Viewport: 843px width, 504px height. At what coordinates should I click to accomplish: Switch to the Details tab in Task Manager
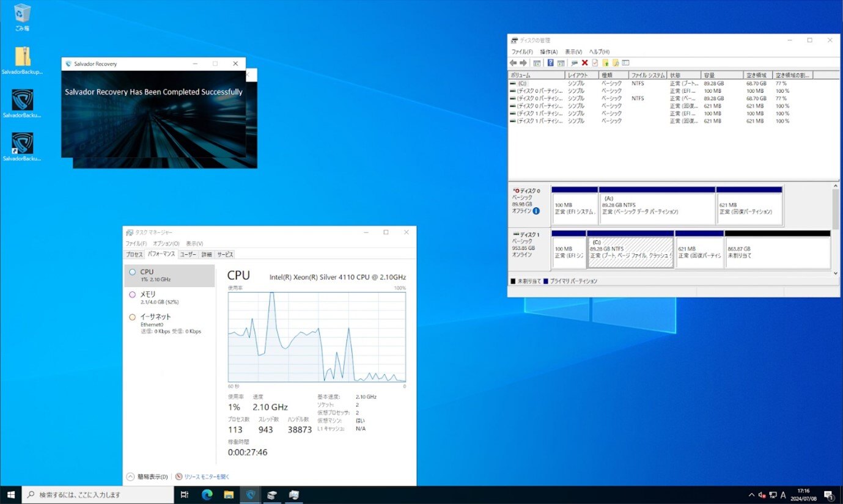point(207,254)
